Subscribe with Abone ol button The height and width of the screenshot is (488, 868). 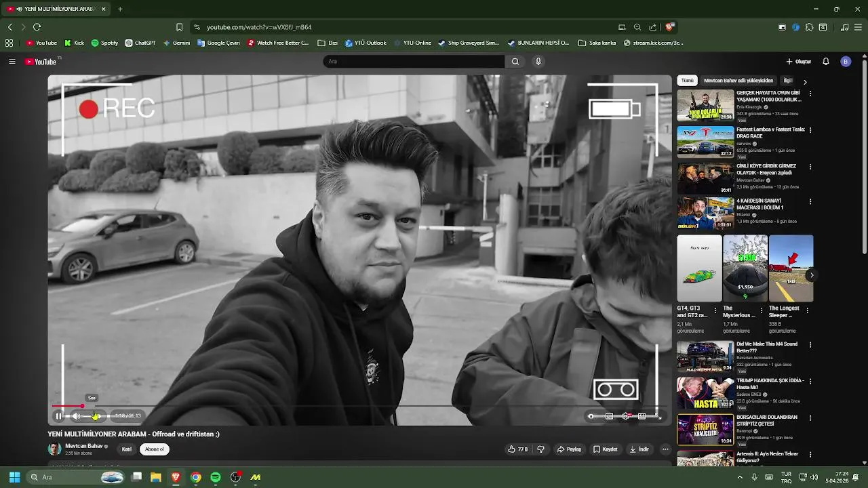[x=154, y=449]
